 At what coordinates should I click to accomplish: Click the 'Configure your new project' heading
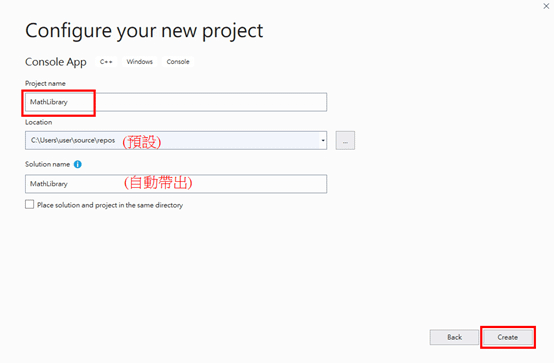tap(144, 31)
